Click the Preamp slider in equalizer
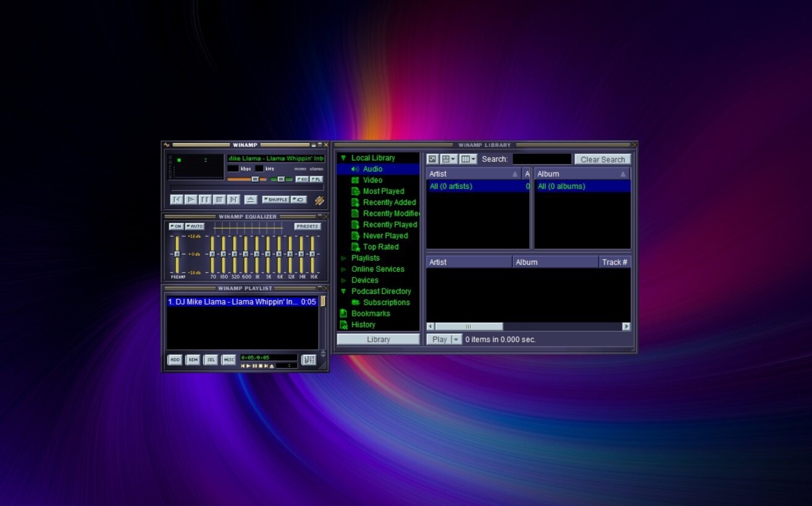812x506 pixels. click(x=177, y=254)
